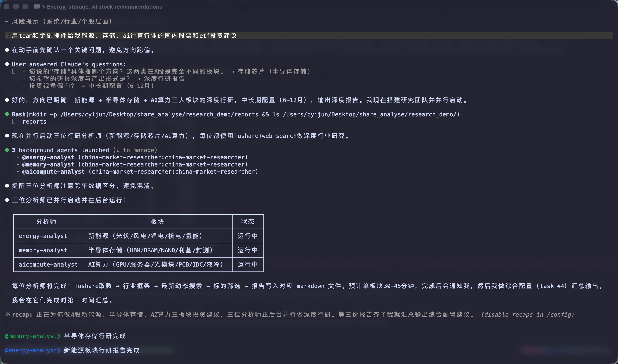Click the '运行中' status in the aicompute-analyst row

click(x=248, y=264)
